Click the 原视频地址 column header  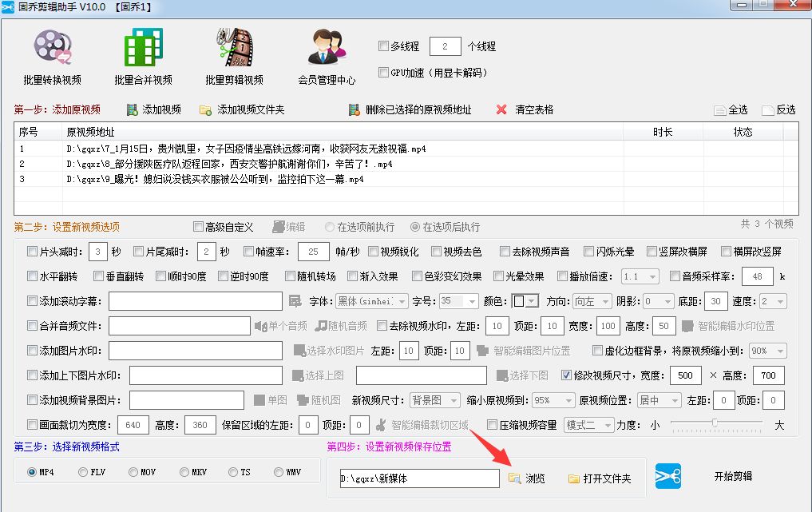[343, 132]
